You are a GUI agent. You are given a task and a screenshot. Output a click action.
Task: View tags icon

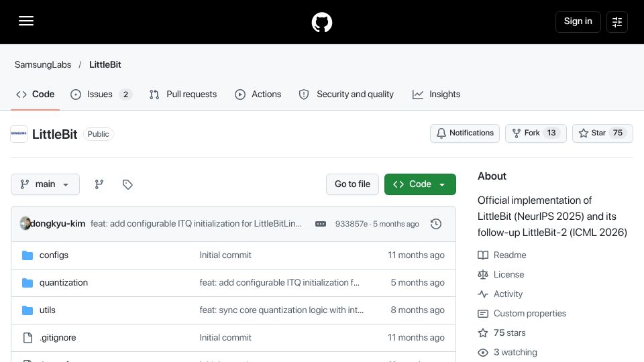[x=127, y=184]
